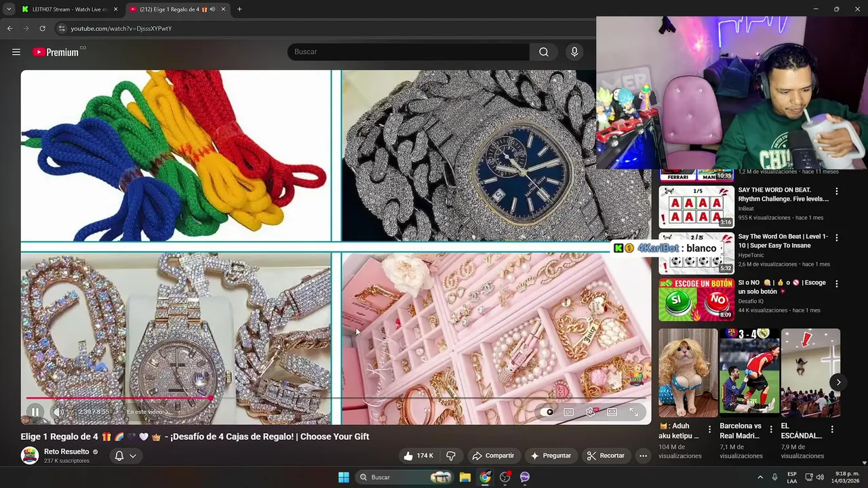
Task: Open OBS Studio from the taskbar
Action: pos(505,477)
